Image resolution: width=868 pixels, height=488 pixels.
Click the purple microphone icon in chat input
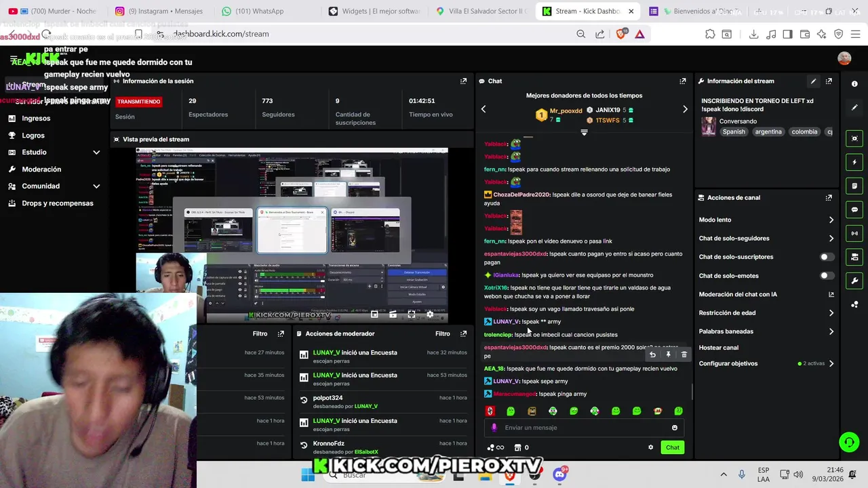pyautogui.click(x=494, y=428)
